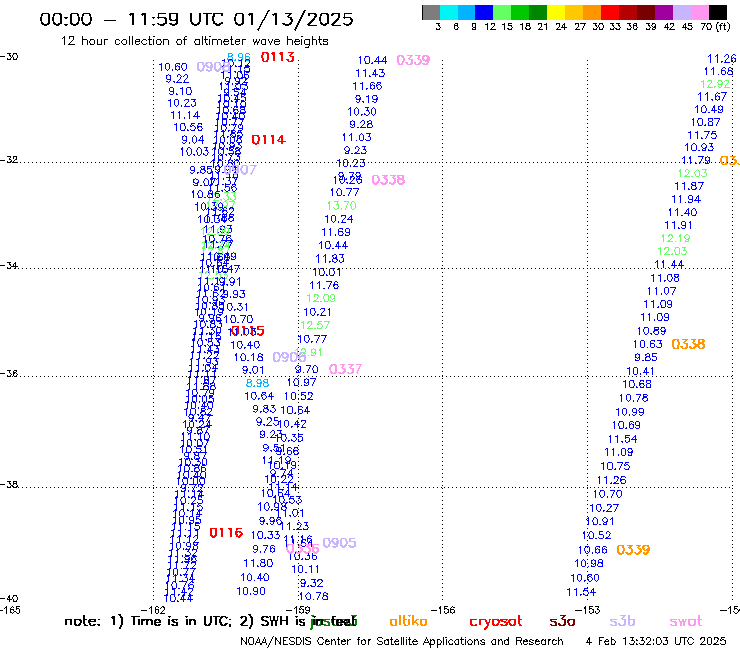Click the pink 'swot' legend label
Screen dimensions: 740x650
click(686, 621)
